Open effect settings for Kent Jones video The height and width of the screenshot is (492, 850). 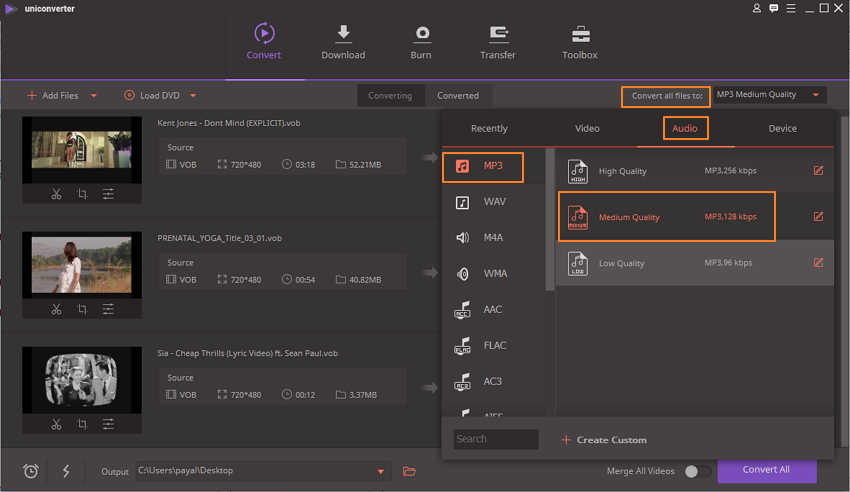tap(108, 194)
